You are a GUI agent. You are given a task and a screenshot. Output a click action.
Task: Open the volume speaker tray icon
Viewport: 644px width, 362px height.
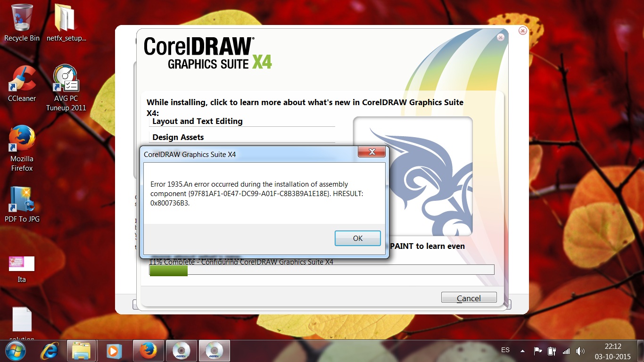tap(580, 351)
